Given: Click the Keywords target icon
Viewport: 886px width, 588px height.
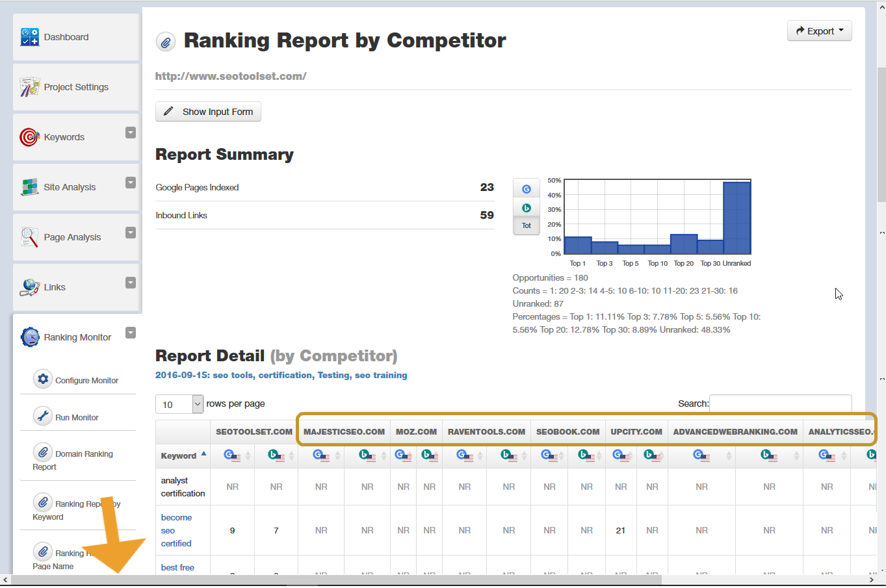Looking at the screenshot, I should [x=29, y=137].
